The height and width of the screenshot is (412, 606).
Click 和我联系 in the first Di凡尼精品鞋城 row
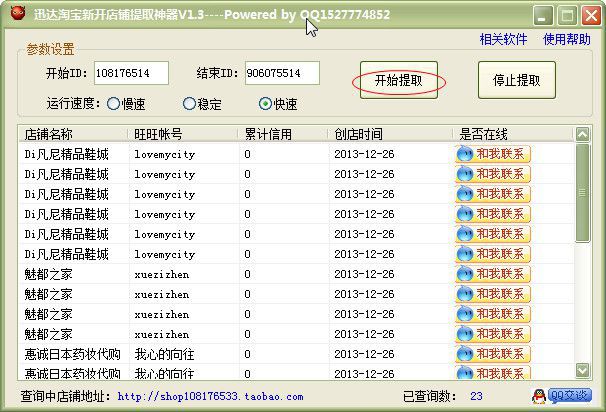coord(493,154)
